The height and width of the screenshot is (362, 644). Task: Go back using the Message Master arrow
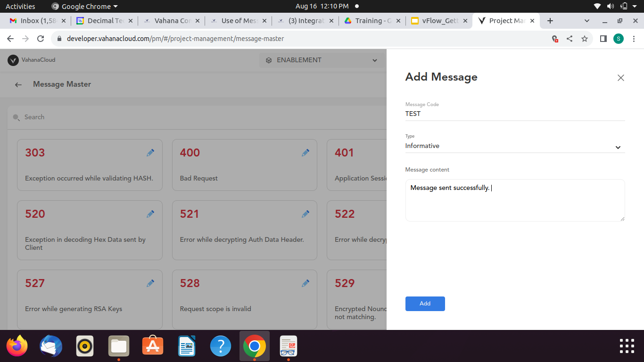(18, 85)
